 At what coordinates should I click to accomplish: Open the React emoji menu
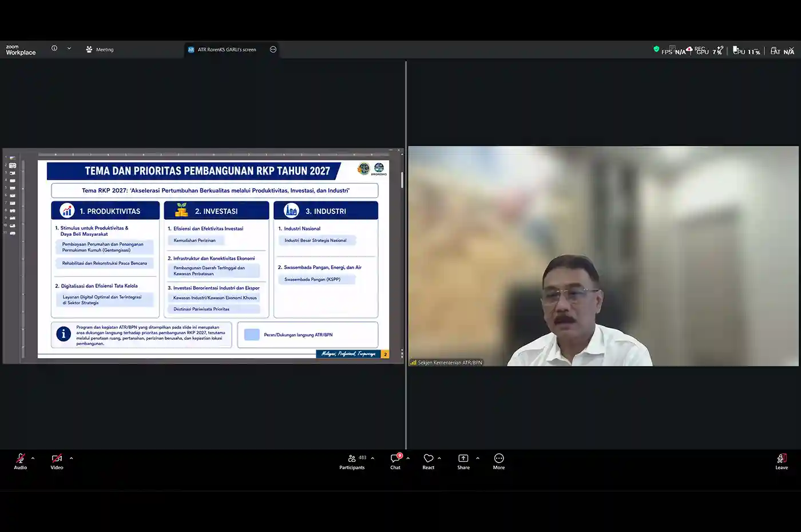(x=429, y=461)
